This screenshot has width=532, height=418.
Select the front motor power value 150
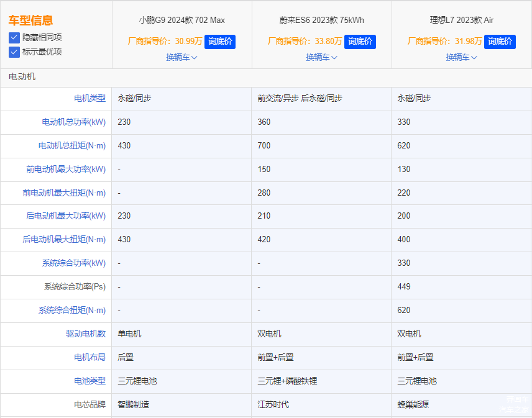click(x=264, y=169)
